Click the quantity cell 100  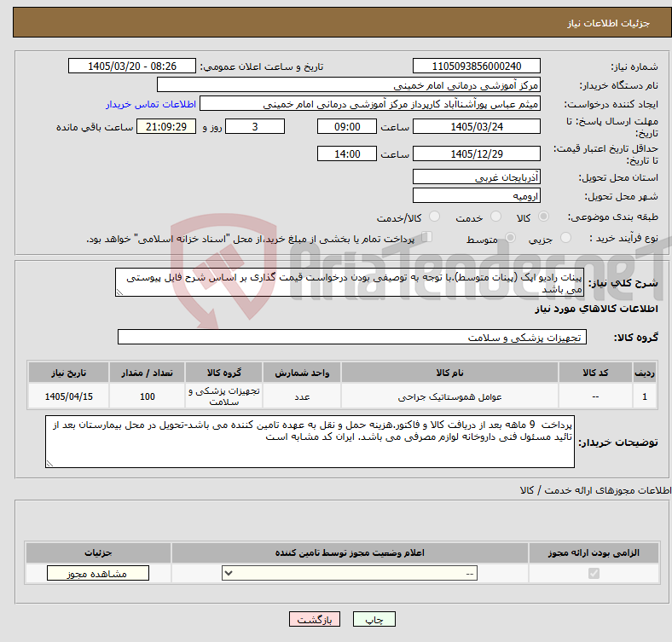[x=147, y=396]
